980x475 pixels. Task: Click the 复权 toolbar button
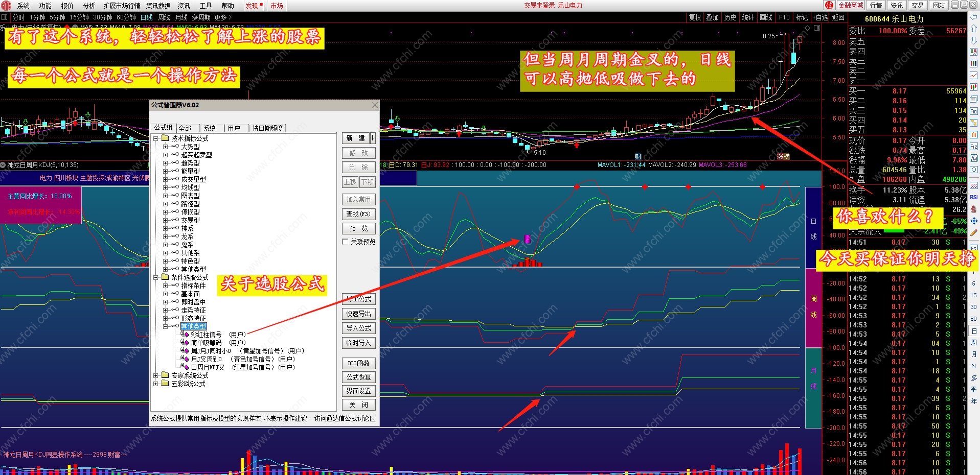coord(695,17)
